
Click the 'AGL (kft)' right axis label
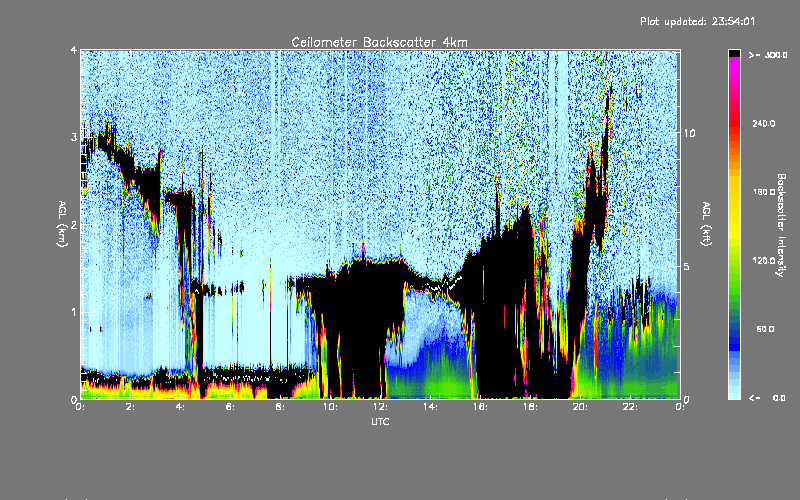pyautogui.click(x=706, y=224)
